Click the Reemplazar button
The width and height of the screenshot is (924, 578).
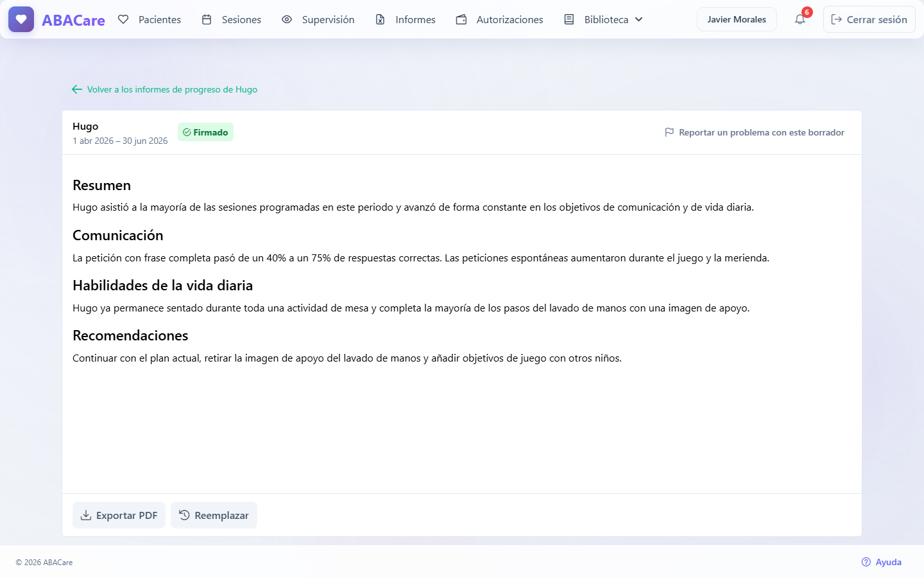(x=214, y=515)
